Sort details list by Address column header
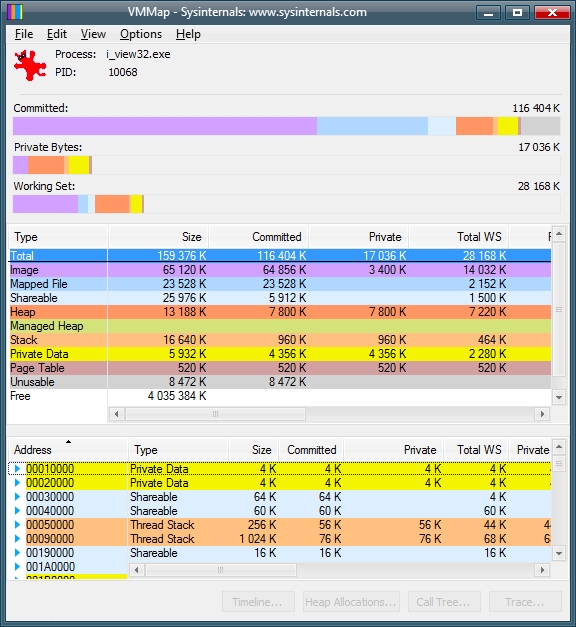Image resolution: width=576 pixels, height=627 pixels. coord(68,450)
